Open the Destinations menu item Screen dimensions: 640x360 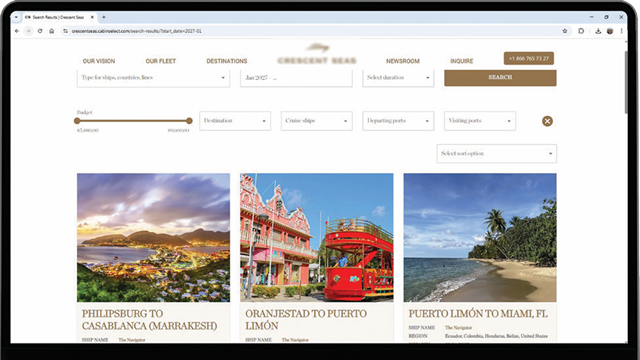[x=227, y=61]
